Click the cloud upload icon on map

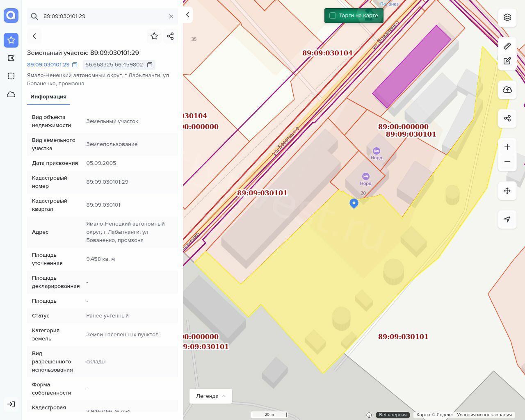click(x=507, y=90)
